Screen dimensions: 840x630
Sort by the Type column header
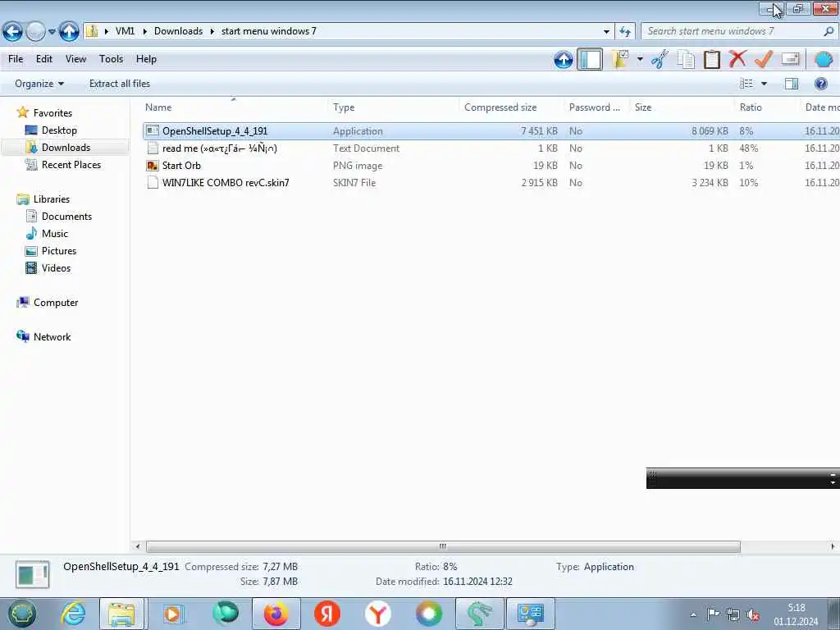coord(344,107)
